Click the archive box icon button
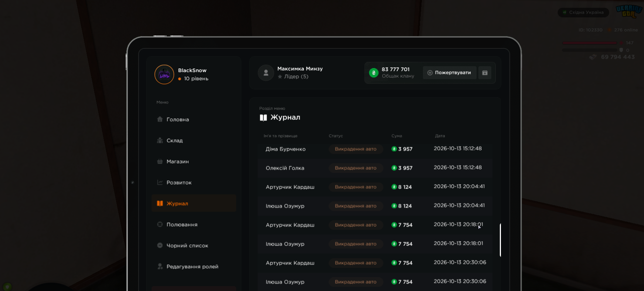The image size is (644, 291). (x=485, y=73)
